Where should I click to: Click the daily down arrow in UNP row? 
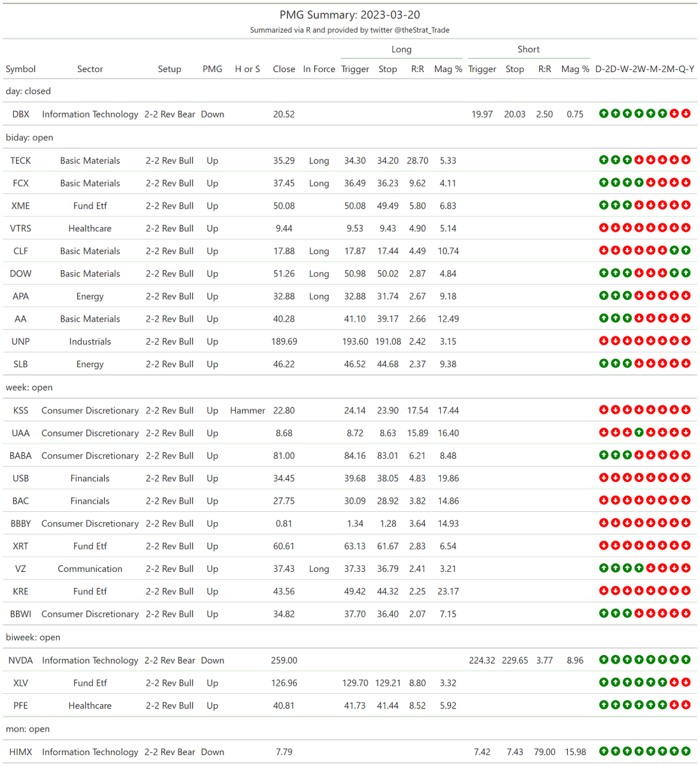pyautogui.click(x=604, y=341)
